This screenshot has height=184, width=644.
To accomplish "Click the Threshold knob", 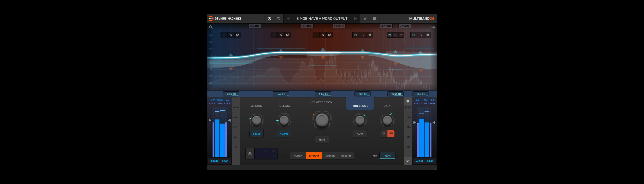I will click(x=360, y=120).
